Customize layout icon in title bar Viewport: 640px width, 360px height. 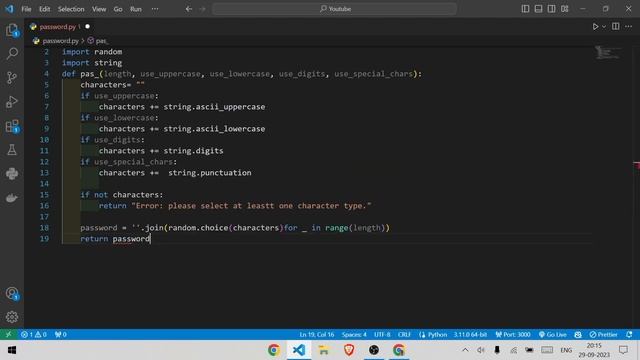tap(564, 9)
